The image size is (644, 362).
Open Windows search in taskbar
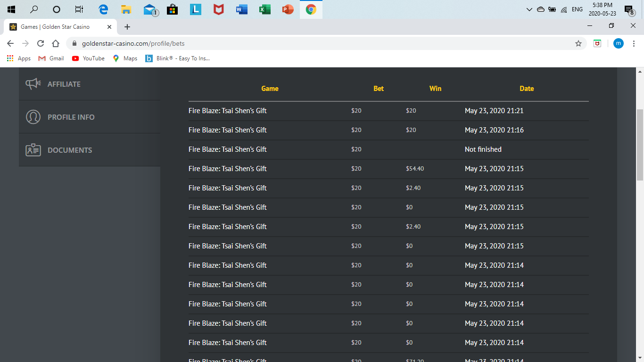pyautogui.click(x=34, y=9)
